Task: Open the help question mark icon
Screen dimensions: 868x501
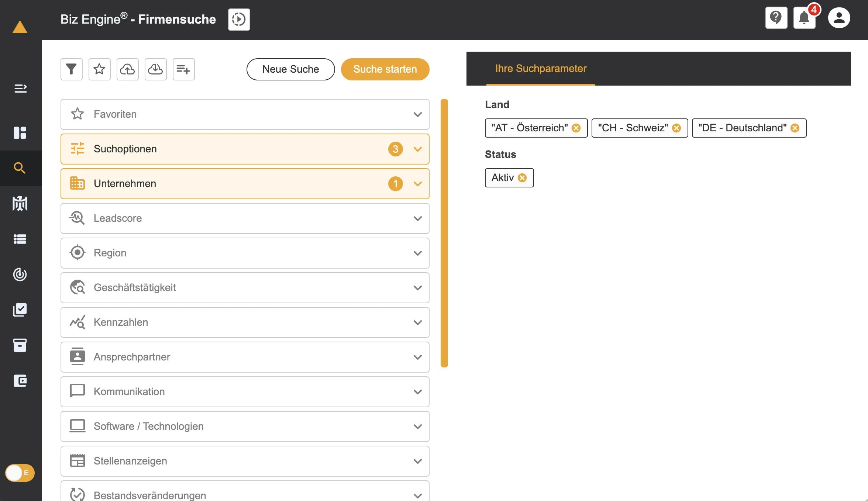Action: coord(776,18)
